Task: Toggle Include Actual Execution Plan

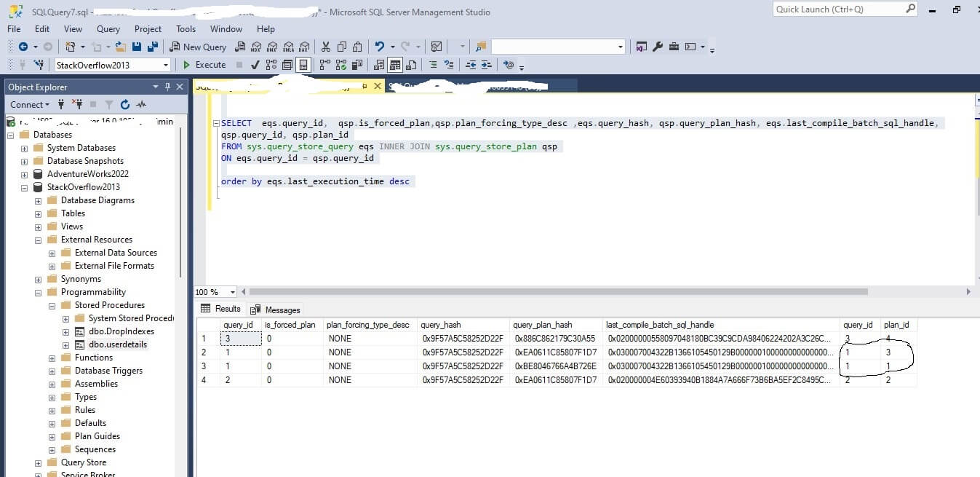Action: coord(324,65)
